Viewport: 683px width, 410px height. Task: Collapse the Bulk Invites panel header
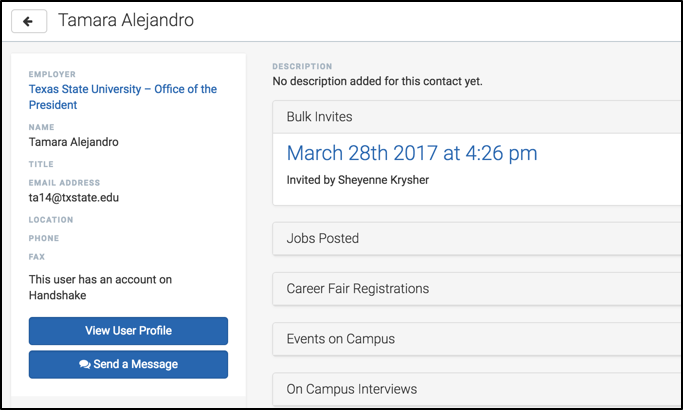point(477,117)
